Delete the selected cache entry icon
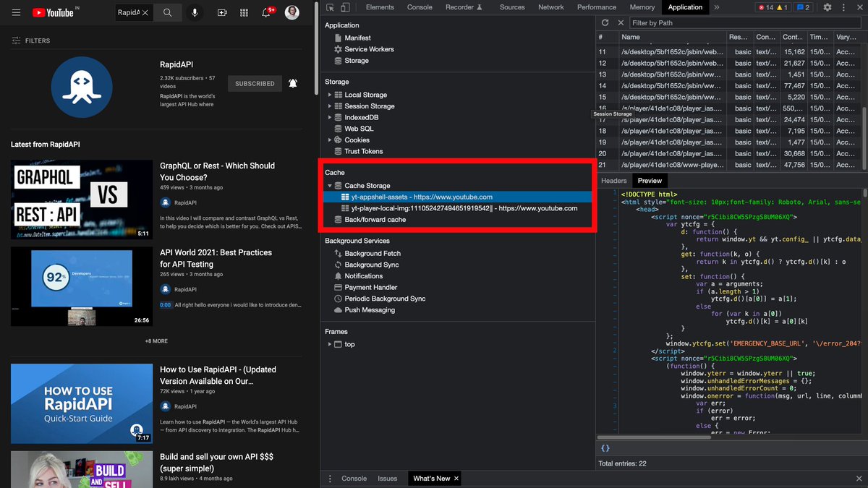The image size is (868, 488). pos(621,23)
